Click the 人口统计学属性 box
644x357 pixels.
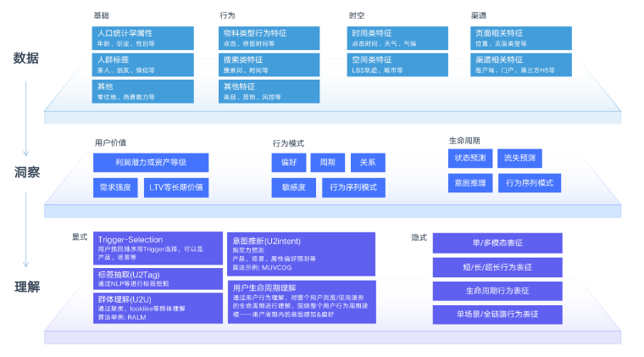tap(142, 38)
